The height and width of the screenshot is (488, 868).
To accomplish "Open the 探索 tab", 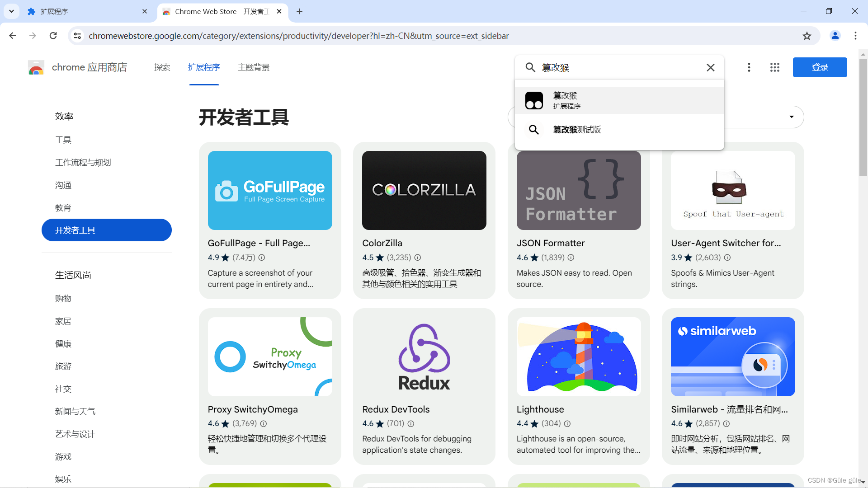I will coord(162,67).
